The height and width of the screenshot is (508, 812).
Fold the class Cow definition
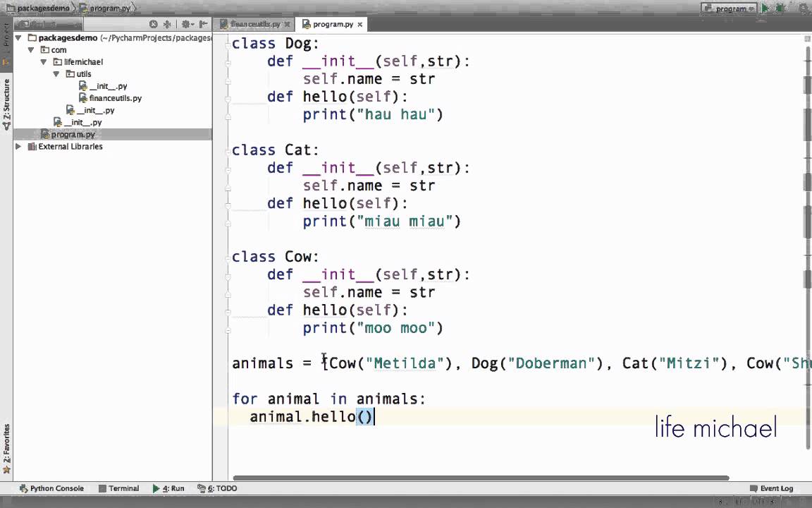click(228, 258)
